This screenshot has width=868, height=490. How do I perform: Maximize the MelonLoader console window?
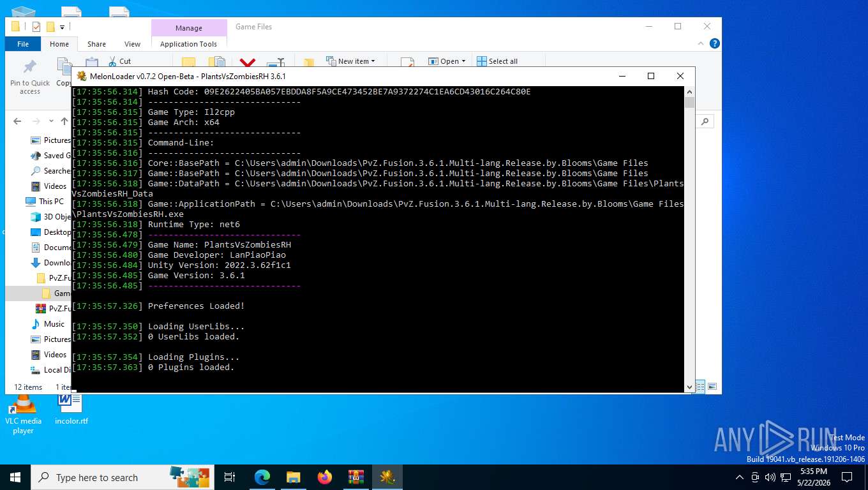coord(651,76)
